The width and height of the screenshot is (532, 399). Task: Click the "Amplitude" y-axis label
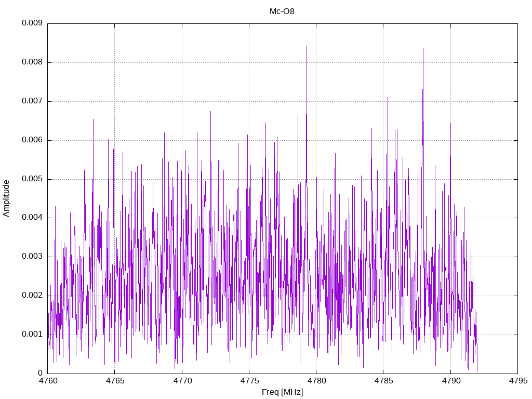pyautogui.click(x=6, y=198)
